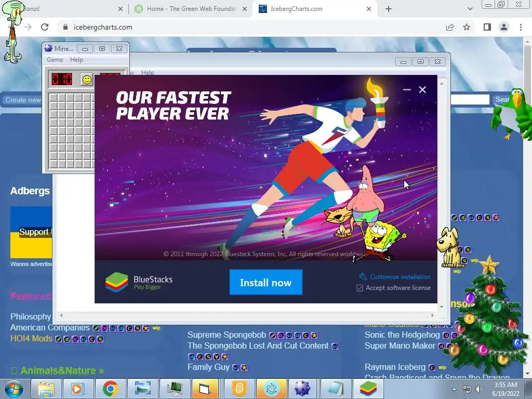Click the green parrot desktop character

512,114
